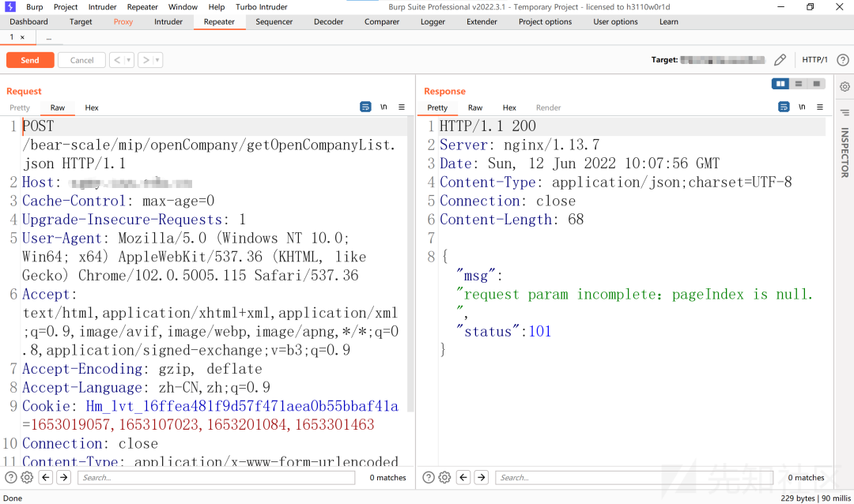The width and height of the screenshot is (854, 504).
Task: Select Response Raw view tab
Action: tap(475, 107)
